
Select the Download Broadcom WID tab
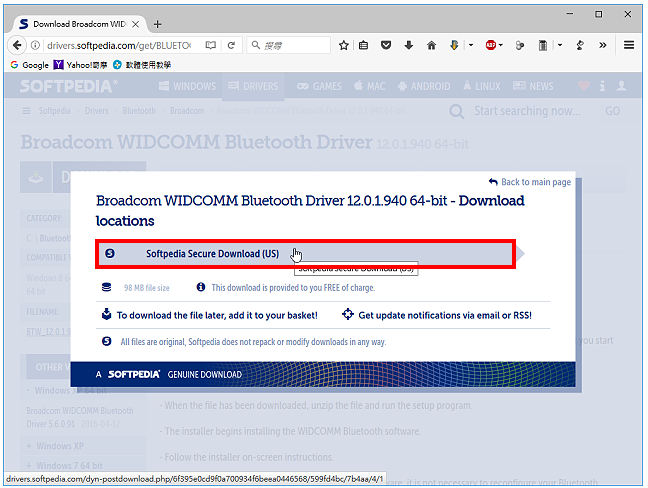(x=79, y=24)
